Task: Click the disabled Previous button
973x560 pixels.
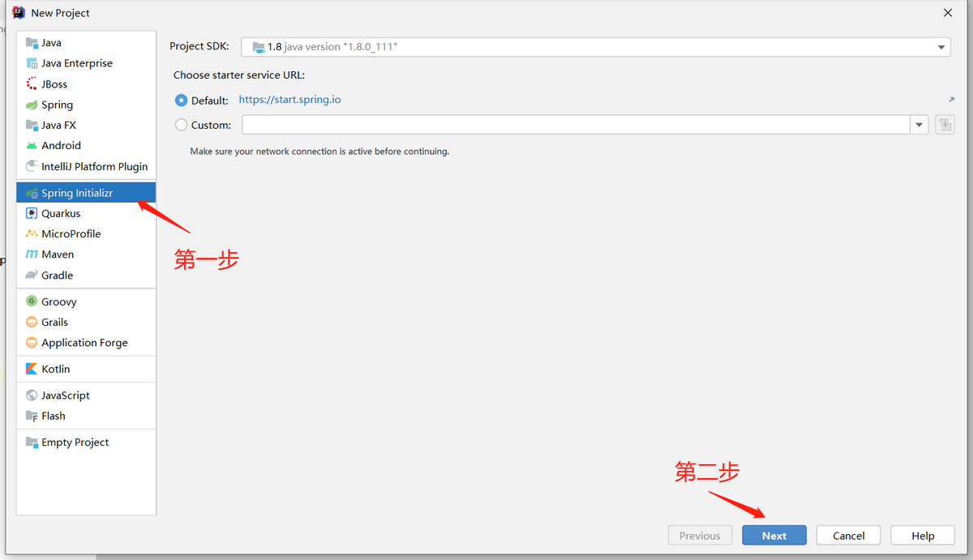Action: [700, 536]
